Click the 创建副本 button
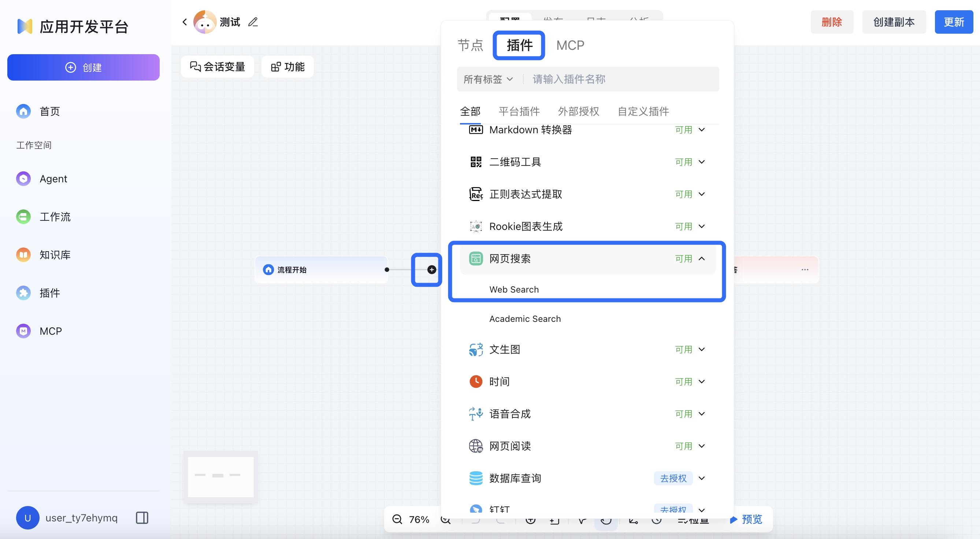980x539 pixels. click(893, 22)
